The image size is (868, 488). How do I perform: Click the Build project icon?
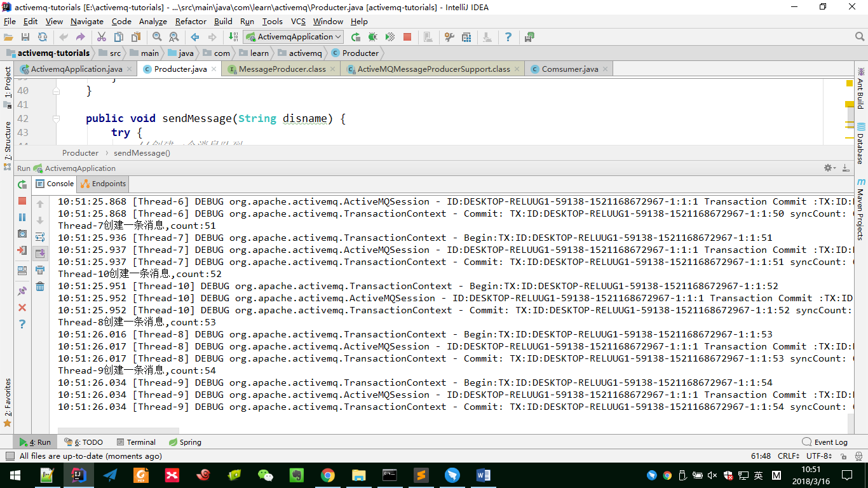click(233, 37)
